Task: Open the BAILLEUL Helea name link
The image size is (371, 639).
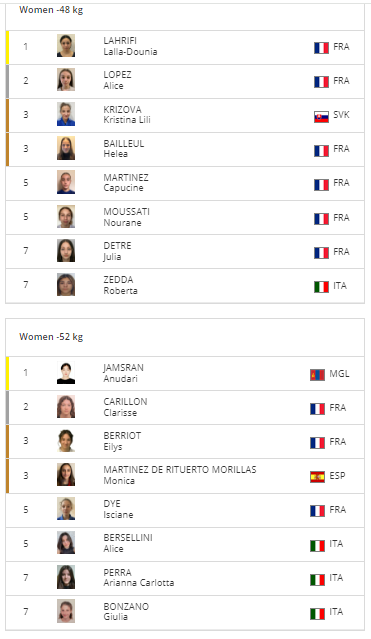Action: tap(124, 148)
